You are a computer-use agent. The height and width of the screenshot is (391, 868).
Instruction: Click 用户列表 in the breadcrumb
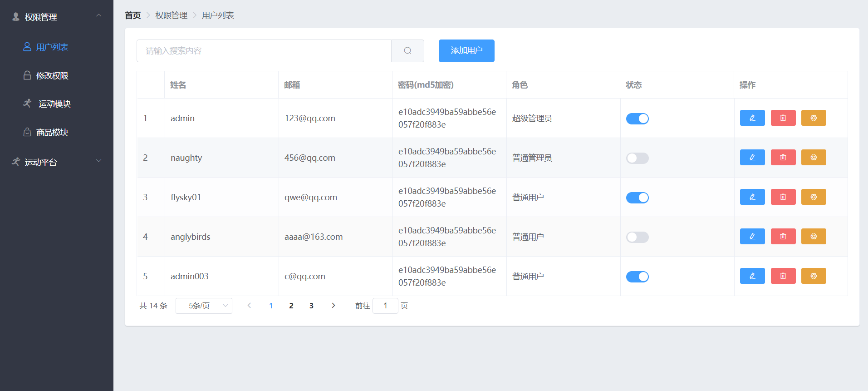pyautogui.click(x=218, y=15)
